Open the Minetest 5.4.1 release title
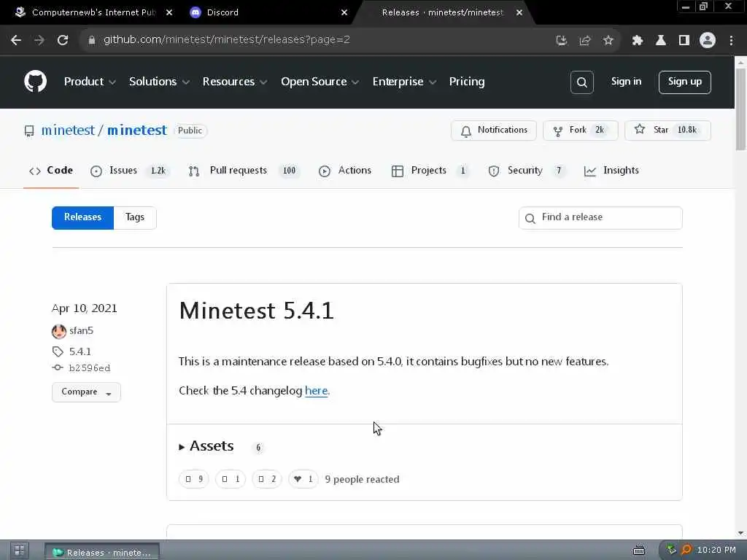Viewport: 747px width, 560px height. (256, 311)
